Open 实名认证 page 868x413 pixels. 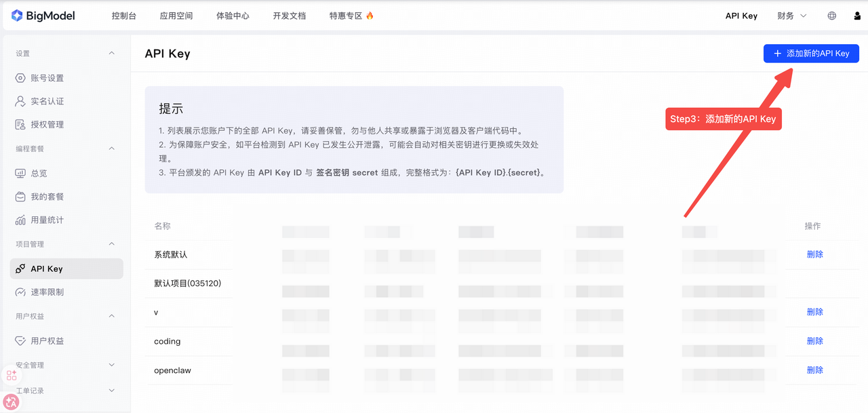pyautogui.click(x=42, y=100)
